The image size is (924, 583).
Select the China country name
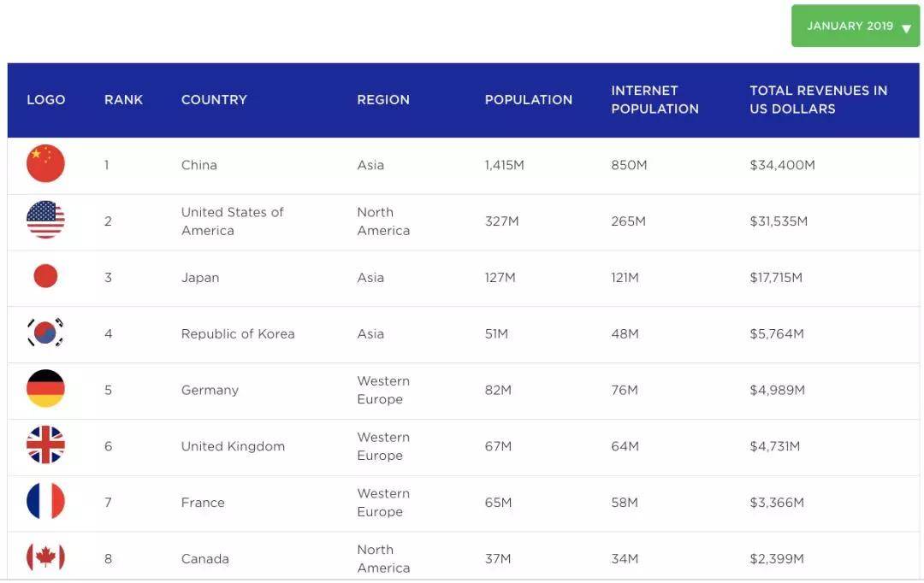click(x=199, y=165)
